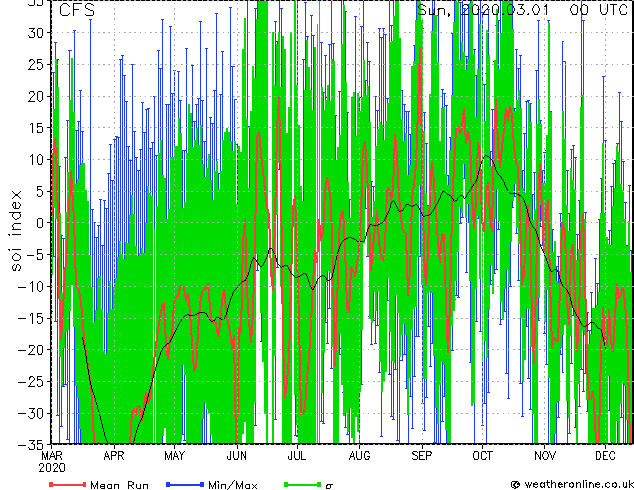Click the y-axis label -25
This screenshot has height=490, width=634.
[x=31, y=381]
